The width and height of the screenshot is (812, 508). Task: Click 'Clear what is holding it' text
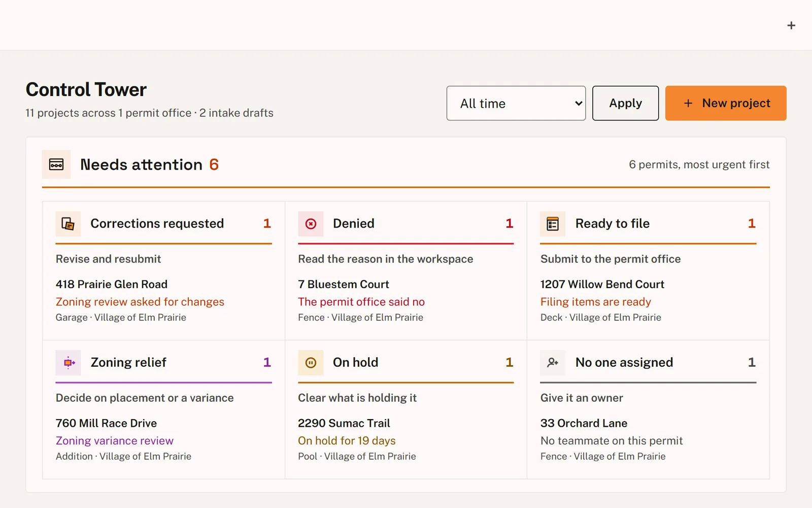357,398
